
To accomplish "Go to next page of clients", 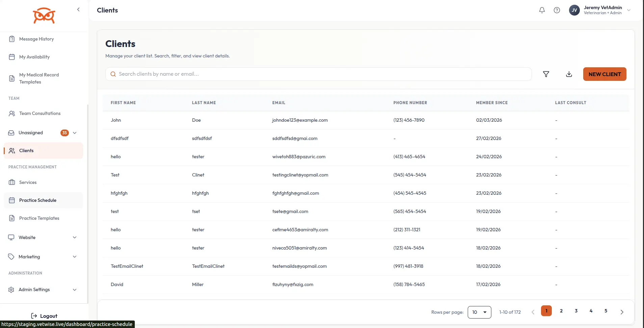I will [622, 312].
